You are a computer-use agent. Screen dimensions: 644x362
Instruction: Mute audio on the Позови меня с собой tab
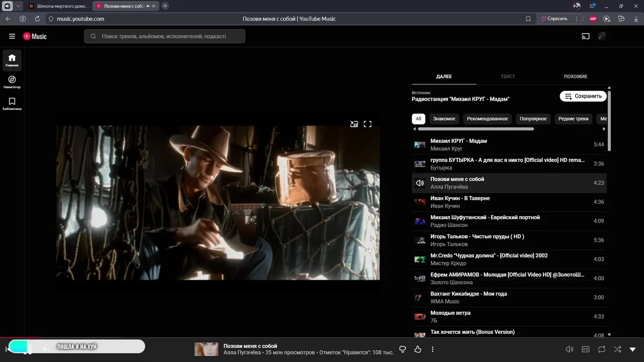(x=148, y=6)
